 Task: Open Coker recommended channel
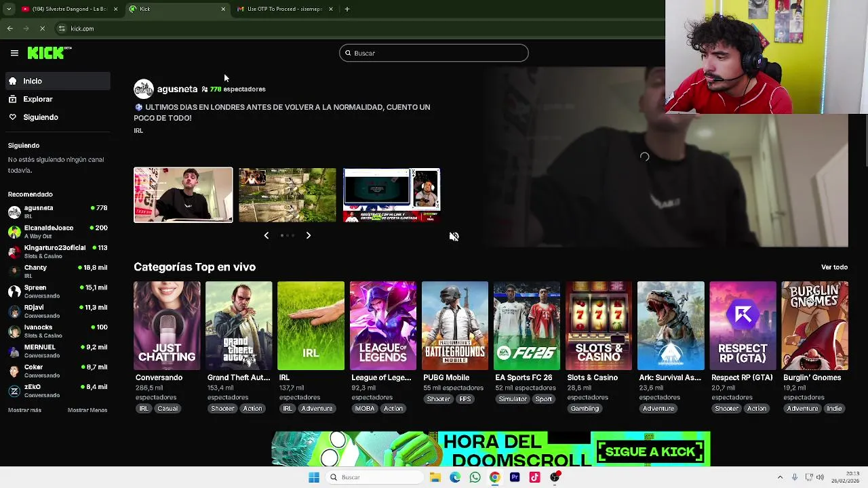coord(58,371)
